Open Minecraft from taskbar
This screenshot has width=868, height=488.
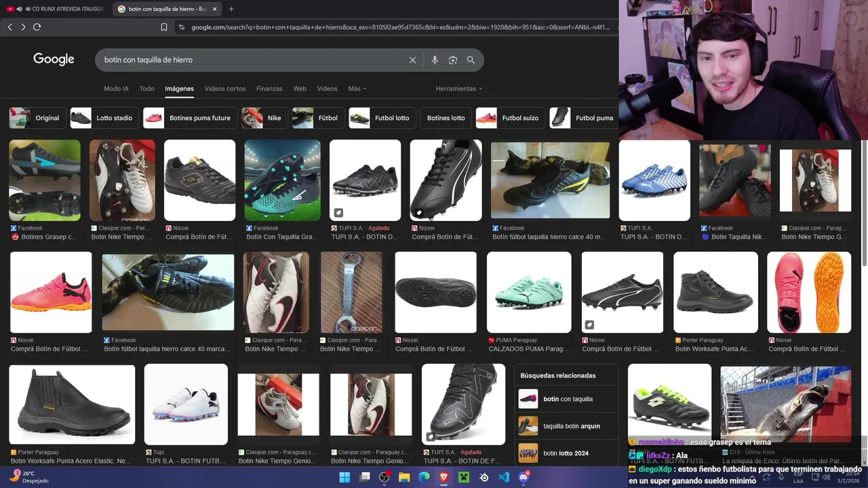tap(464, 477)
